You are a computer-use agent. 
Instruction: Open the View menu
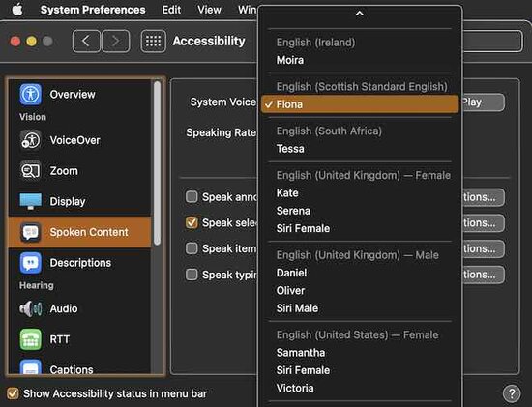point(209,10)
